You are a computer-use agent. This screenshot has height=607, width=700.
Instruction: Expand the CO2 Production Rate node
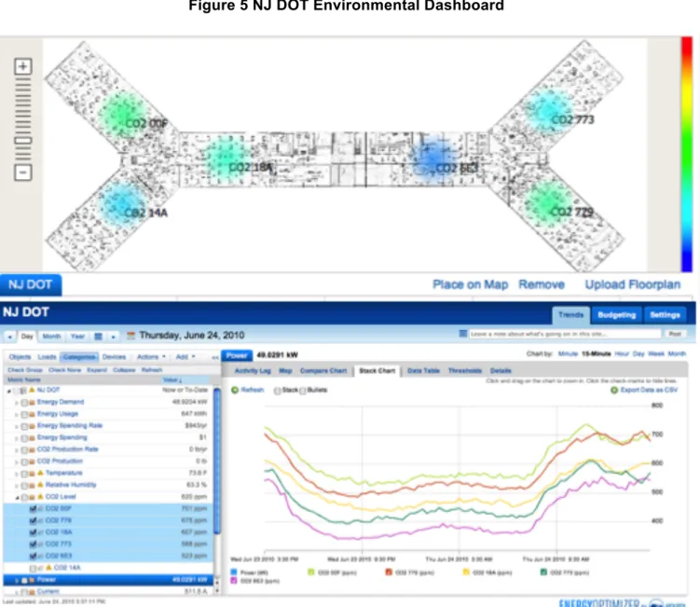[17, 450]
